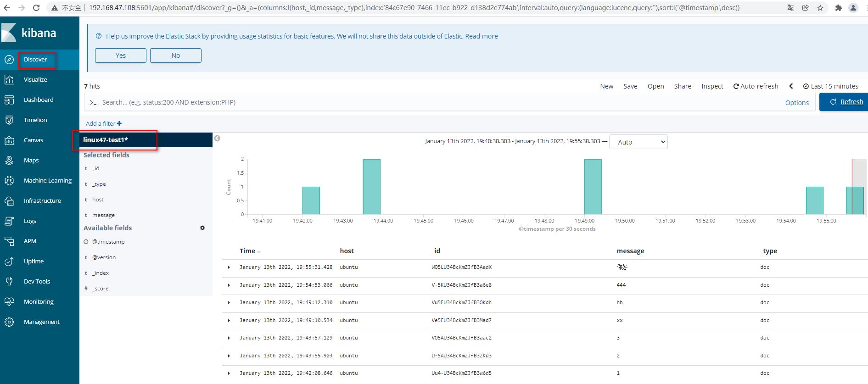Screen dimensions: 868x384
Task: Open Management label in sidebar
Action: pos(42,322)
